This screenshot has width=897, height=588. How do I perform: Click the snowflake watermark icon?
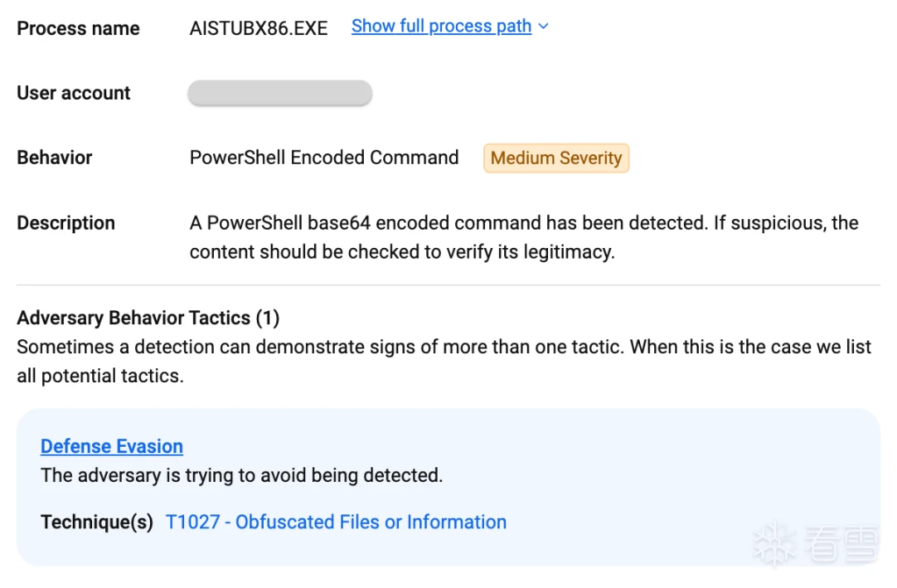pos(774,543)
